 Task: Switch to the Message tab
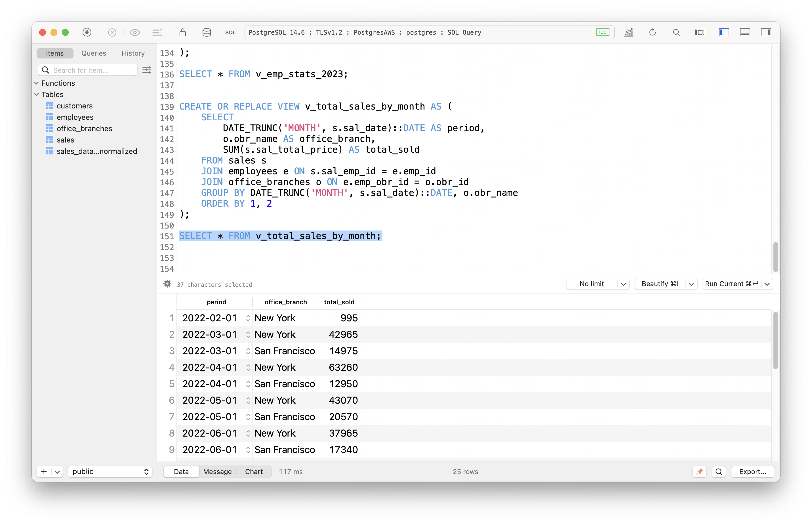pos(216,471)
